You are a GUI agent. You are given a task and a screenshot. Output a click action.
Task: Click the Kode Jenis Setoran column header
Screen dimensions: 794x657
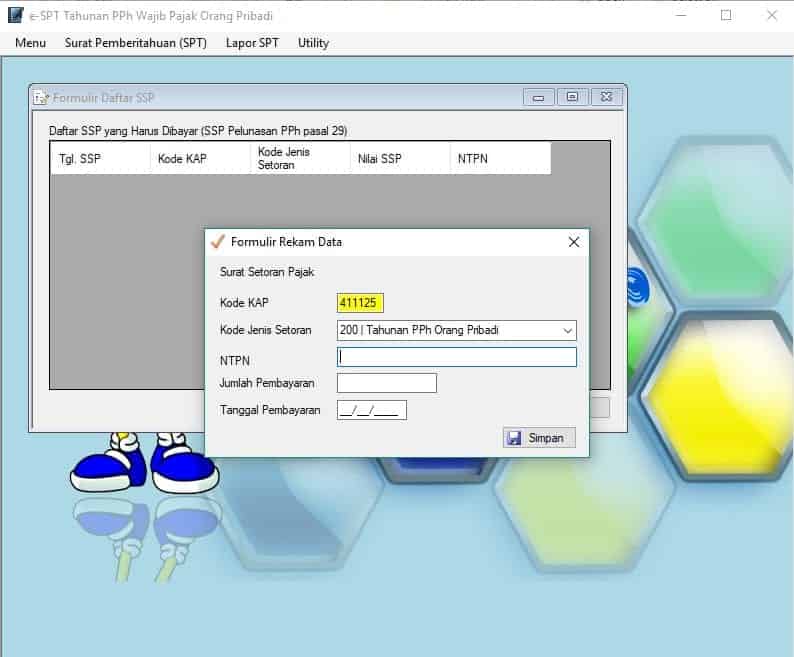click(300, 159)
